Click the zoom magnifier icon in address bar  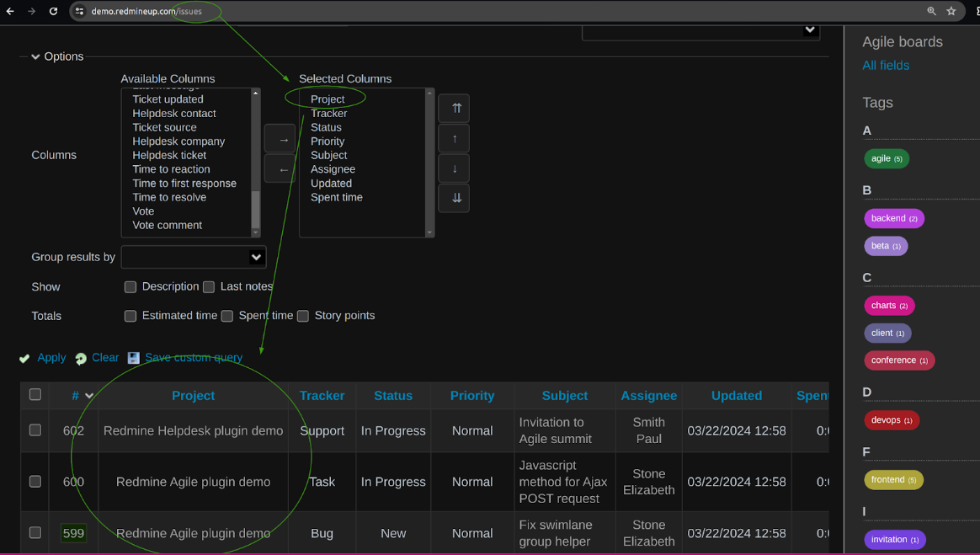coord(931,11)
